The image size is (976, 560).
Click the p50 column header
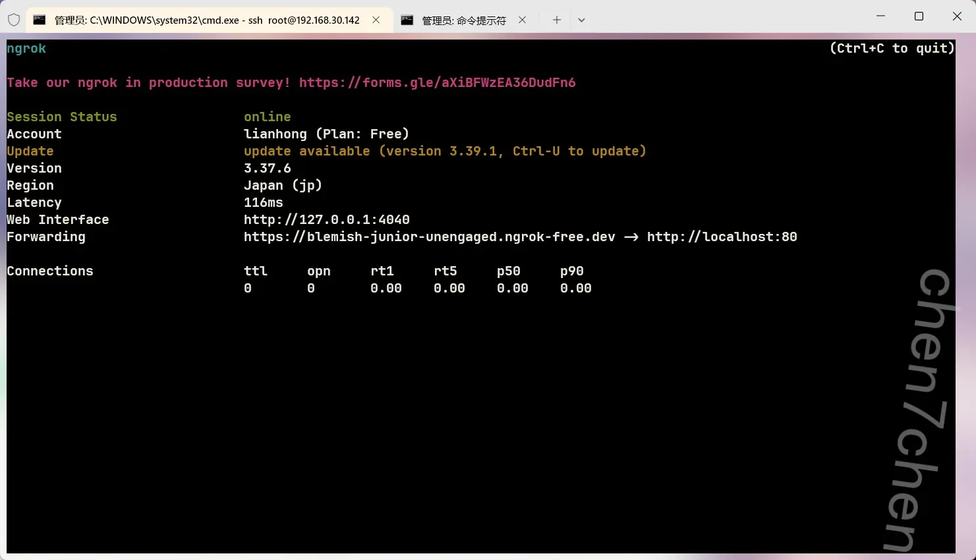[x=509, y=271]
